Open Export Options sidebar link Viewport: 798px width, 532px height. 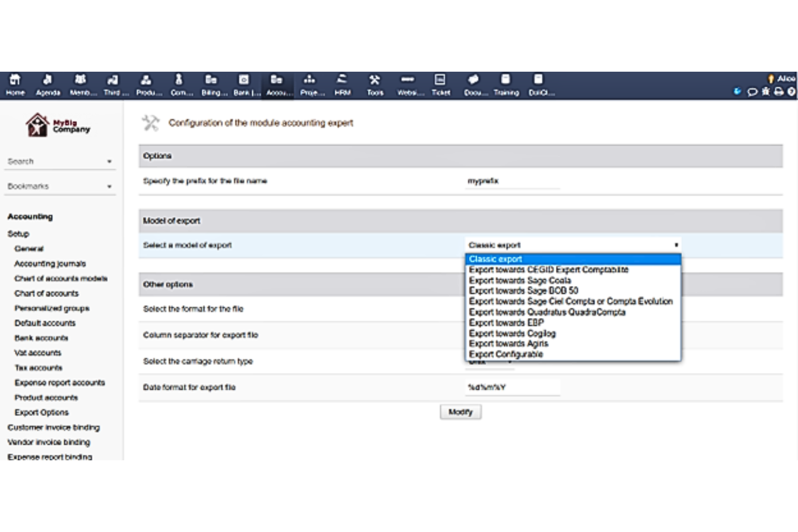(42, 412)
